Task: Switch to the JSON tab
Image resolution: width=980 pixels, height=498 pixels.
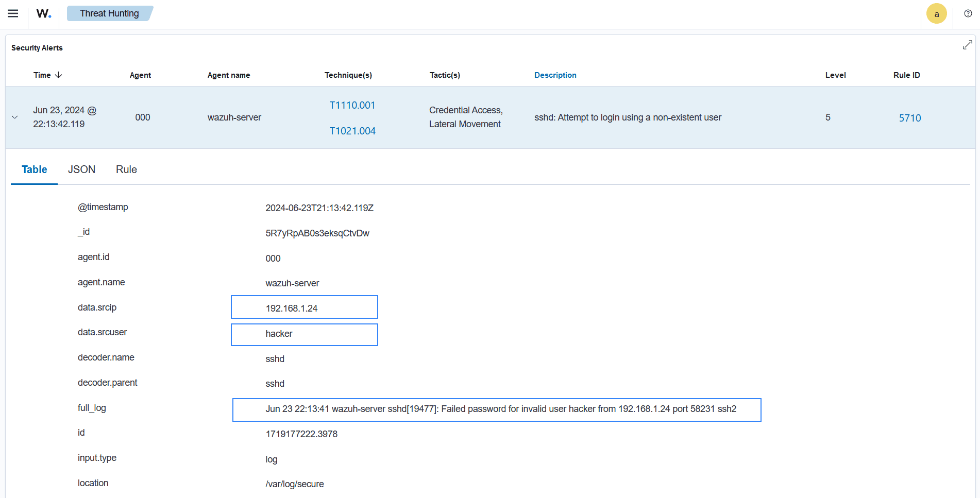Action: [x=81, y=169]
